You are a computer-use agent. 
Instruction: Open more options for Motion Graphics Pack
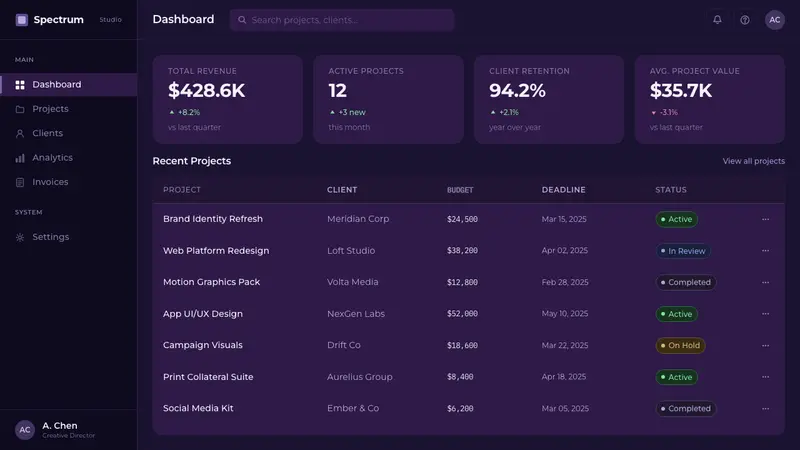point(765,283)
